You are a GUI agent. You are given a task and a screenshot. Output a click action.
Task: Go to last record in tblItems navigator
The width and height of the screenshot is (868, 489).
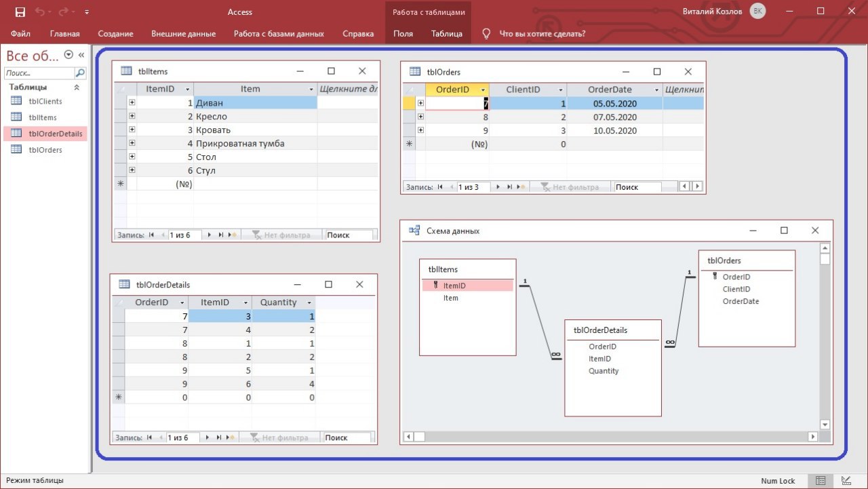pos(221,235)
